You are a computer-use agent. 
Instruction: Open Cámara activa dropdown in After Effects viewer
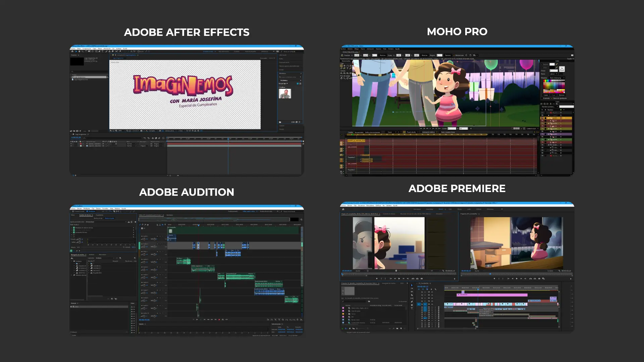coord(170,131)
